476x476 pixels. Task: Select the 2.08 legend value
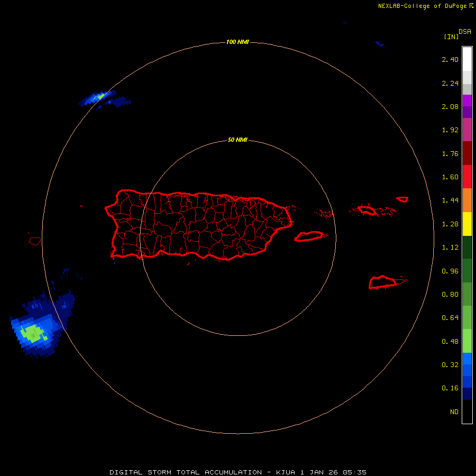(450, 106)
